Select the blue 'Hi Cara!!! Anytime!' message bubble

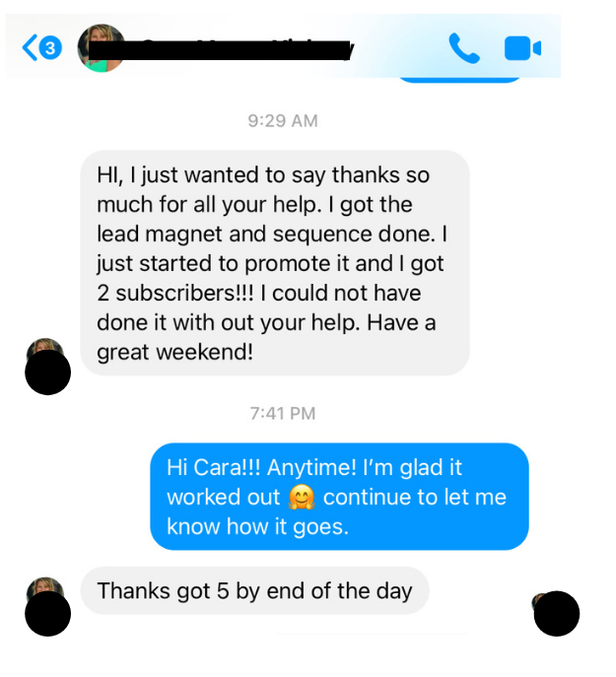[x=339, y=497]
